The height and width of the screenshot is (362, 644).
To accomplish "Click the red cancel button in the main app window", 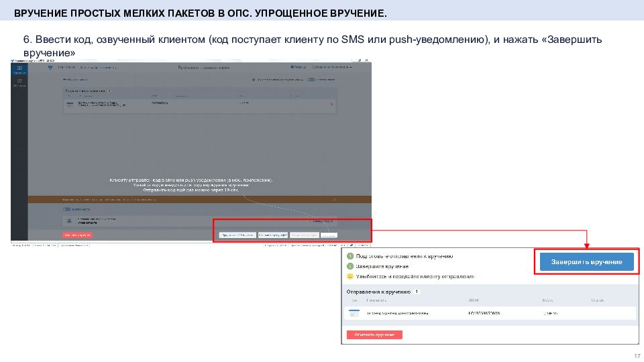I will (77, 235).
